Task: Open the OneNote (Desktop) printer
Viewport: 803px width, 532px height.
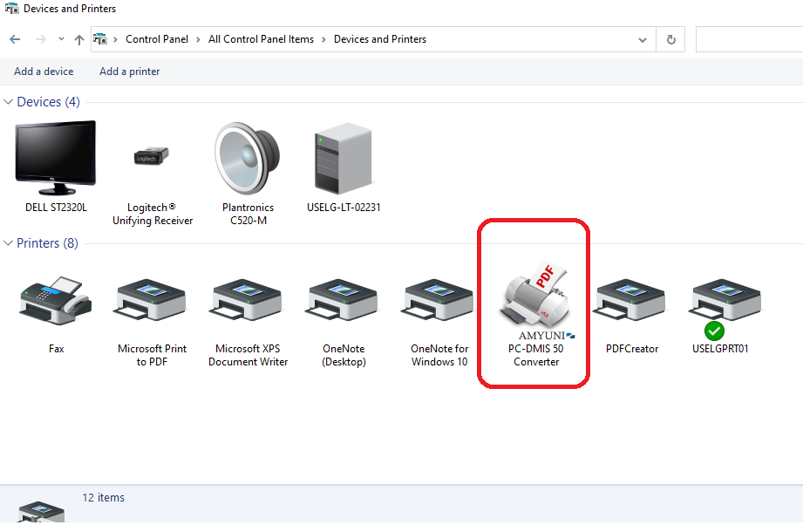Action: tap(342, 301)
